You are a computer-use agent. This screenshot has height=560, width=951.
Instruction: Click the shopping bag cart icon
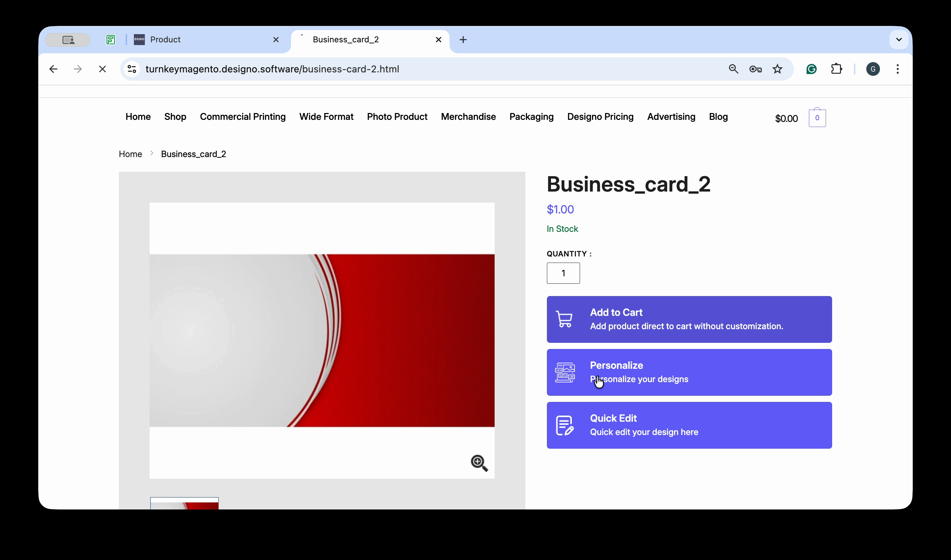(817, 118)
